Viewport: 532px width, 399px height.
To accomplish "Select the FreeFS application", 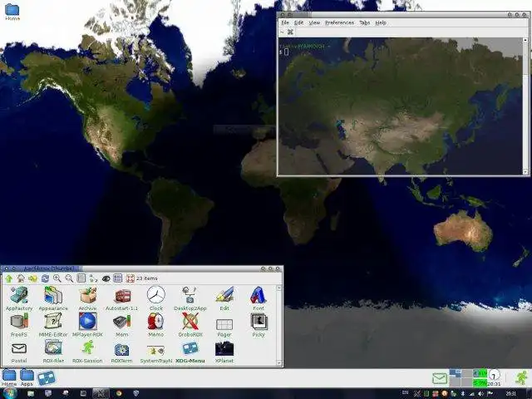I will pos(19,325).
